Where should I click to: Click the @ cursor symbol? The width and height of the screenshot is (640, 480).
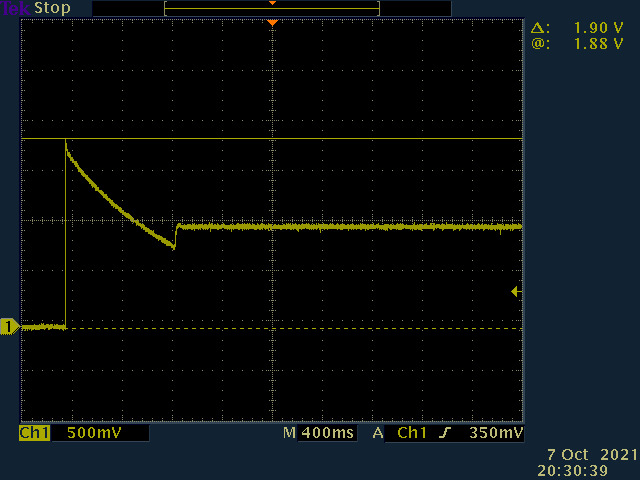540,43
